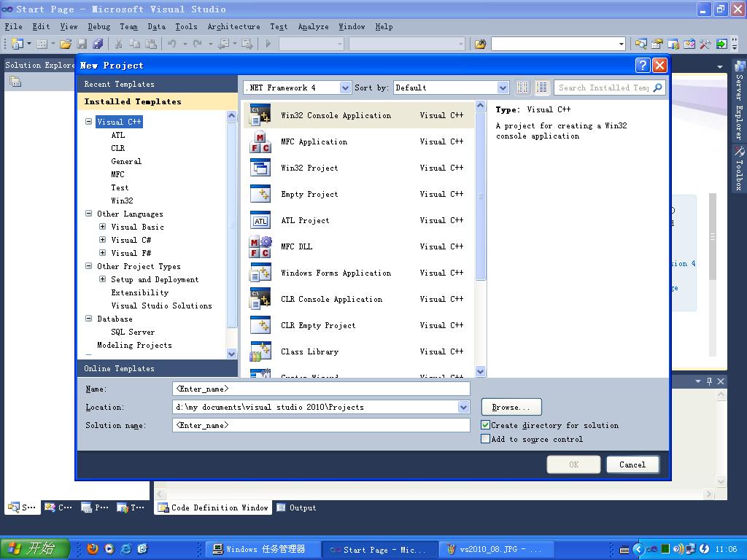Click the Browse... button

click(x=511, y=407)
